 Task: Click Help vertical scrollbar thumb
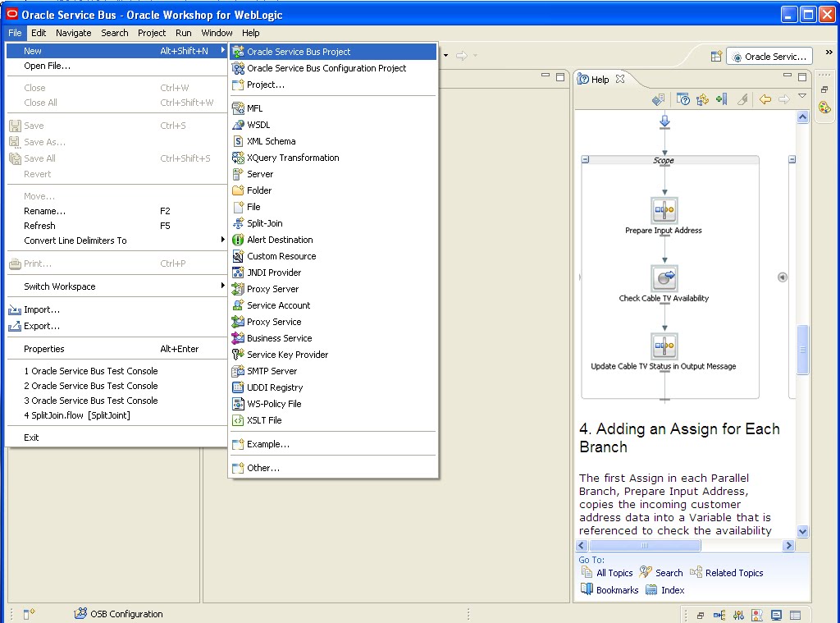coord(802,350)
